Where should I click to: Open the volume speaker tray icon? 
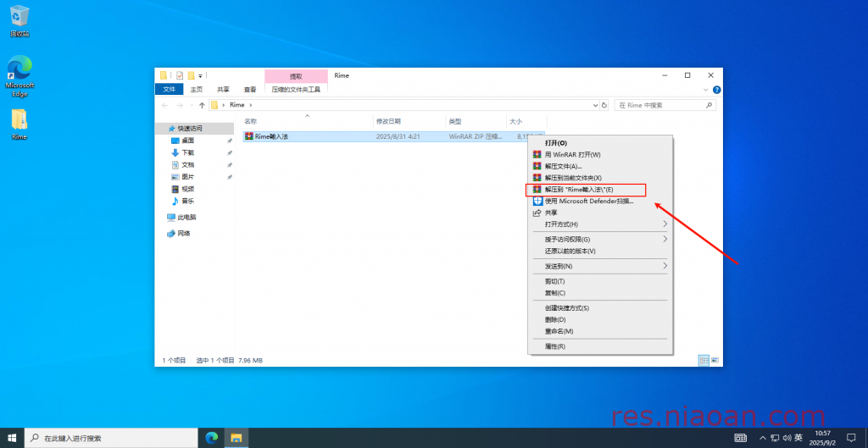787,438
